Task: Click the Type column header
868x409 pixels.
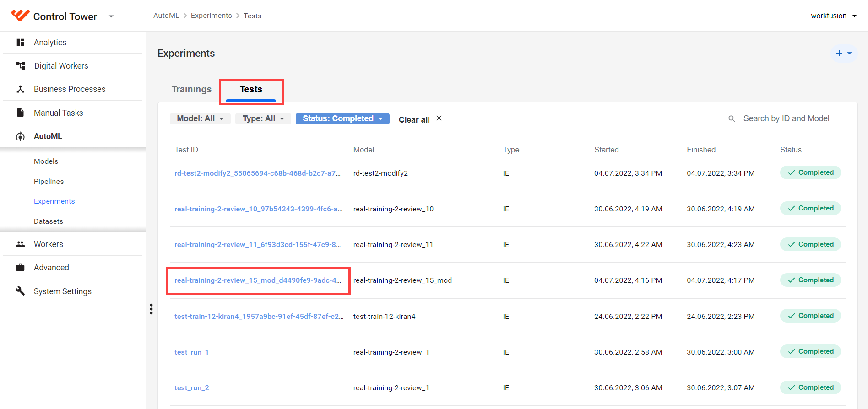Action: pyautogui.click(x=511, y=150)
